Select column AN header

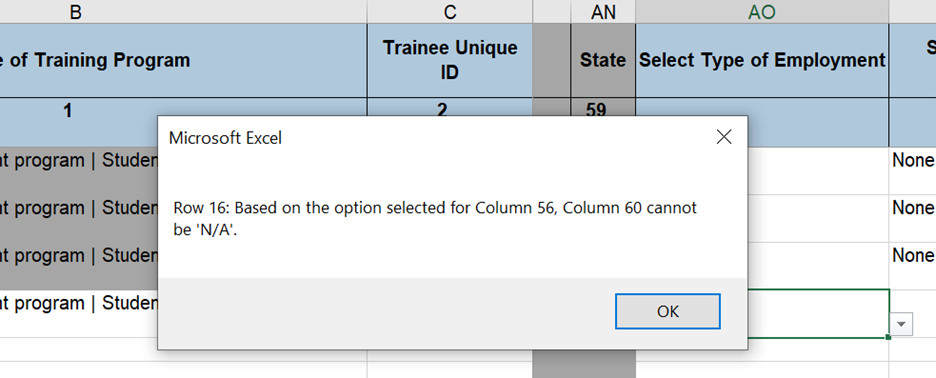(x=603, y=11)
